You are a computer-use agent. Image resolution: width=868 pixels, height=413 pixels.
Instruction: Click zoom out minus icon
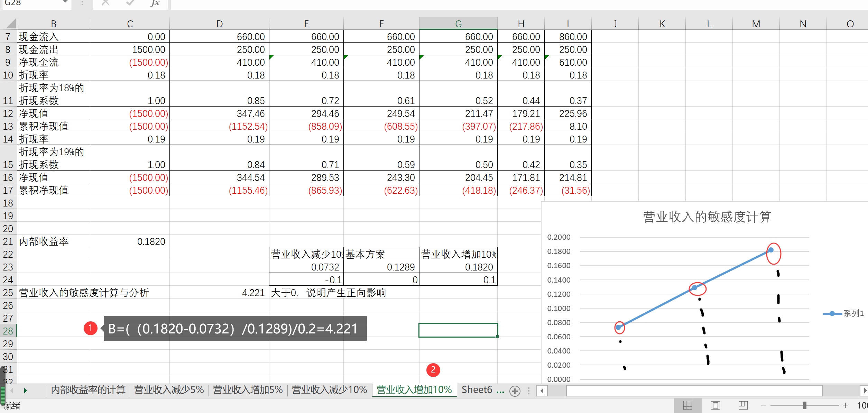[764, 405]
